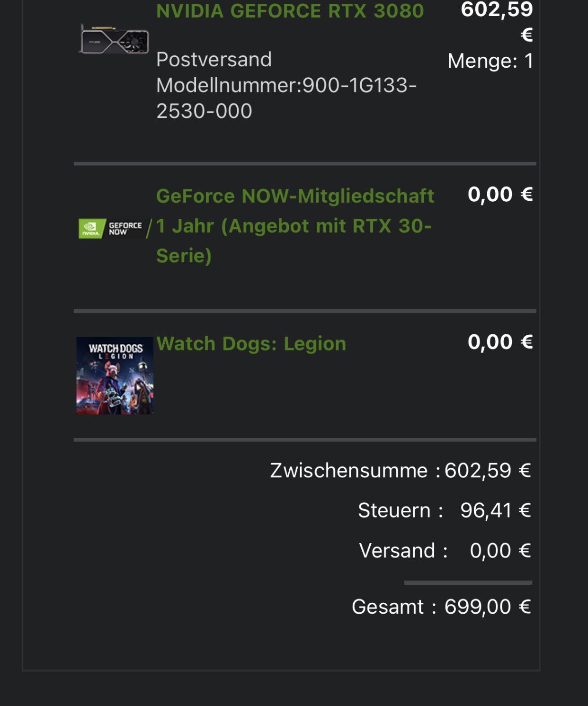Click the Versand label
The image size is (588, 706).
point(397,551)
